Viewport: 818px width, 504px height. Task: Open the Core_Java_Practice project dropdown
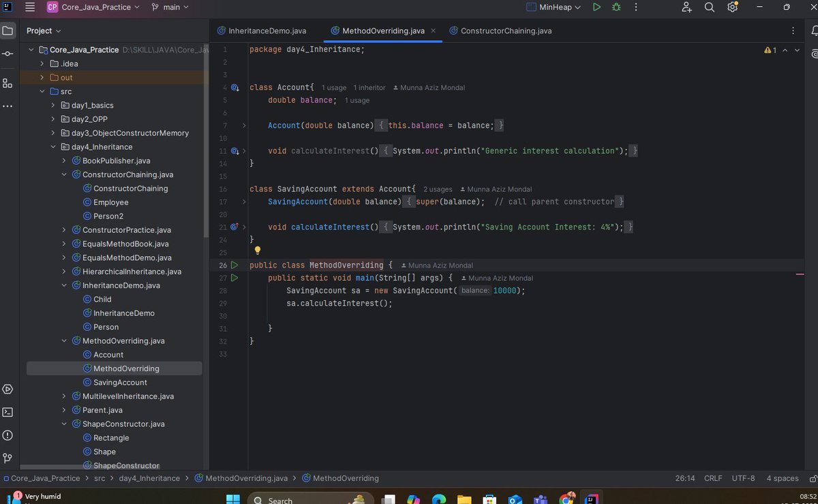pyautogui.click(x=93, y=7)
